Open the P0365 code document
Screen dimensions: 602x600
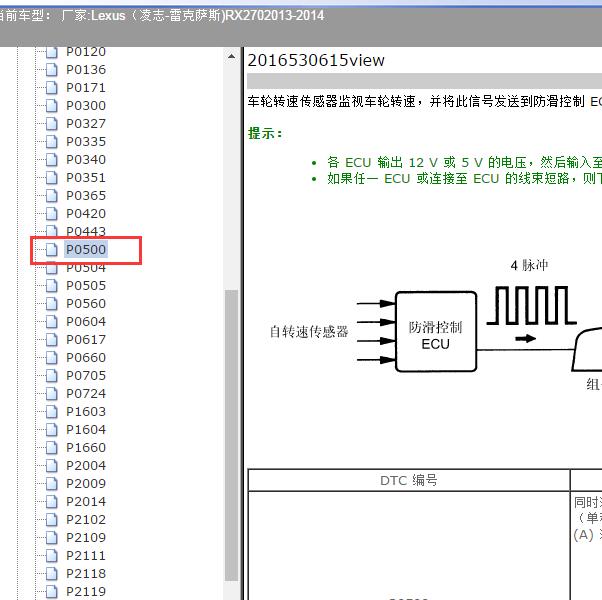[x=86, y=195]
